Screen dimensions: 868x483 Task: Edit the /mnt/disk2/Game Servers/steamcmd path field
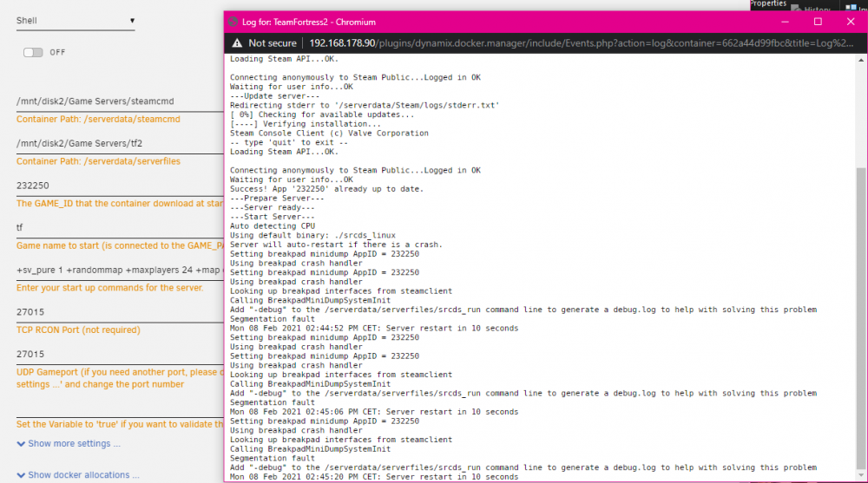coord(120,101)
